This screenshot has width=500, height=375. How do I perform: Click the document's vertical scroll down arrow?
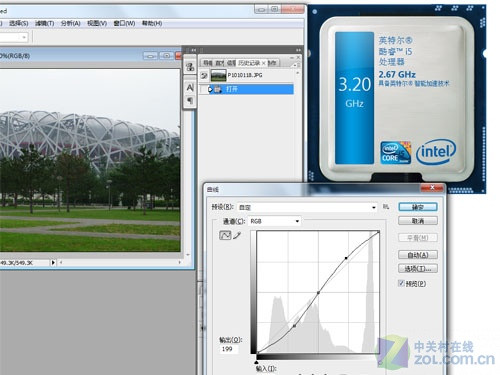[x=188, y=255]
